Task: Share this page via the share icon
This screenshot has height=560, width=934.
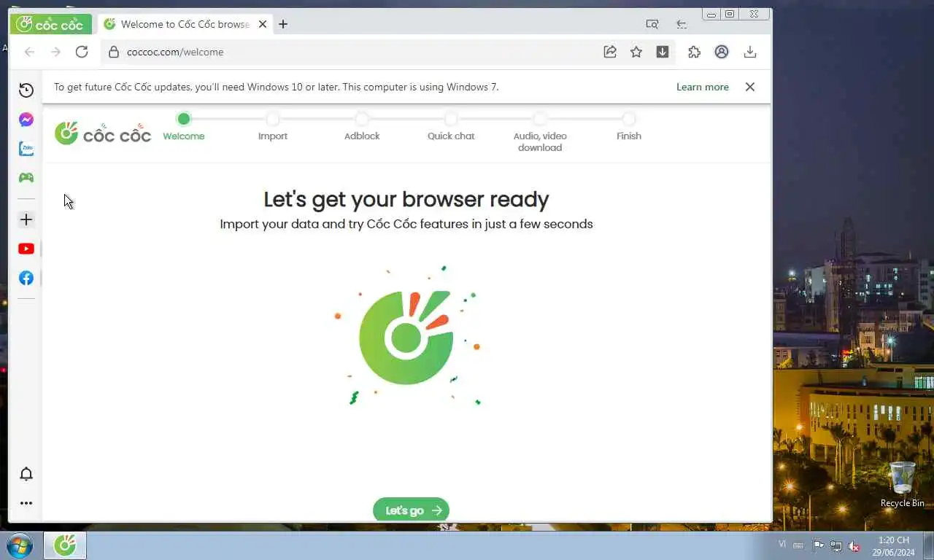Action: point(610,52)
